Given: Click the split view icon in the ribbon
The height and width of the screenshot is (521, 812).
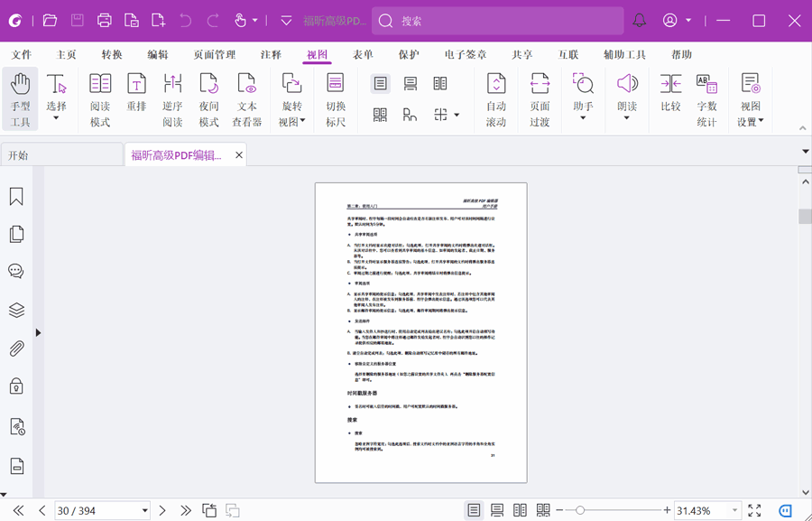Looking at the screenshot, I should pos(440,115).
